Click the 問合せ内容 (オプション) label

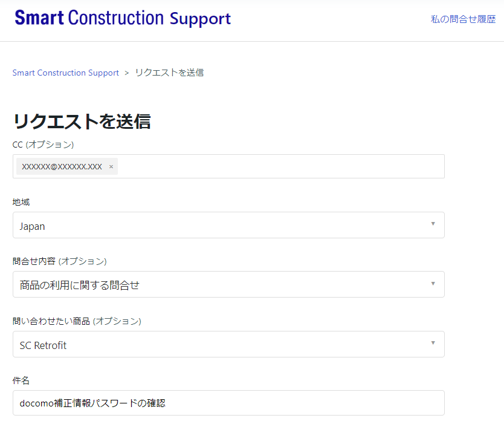(x=59, y=261)
